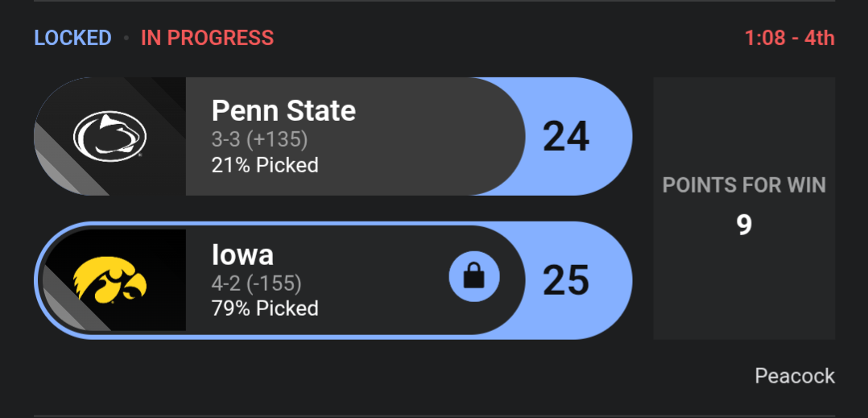Viewport: 868px width, 418px height.
Task: Click the 4th quarter indicator
Action: click(x=818, y=38)
